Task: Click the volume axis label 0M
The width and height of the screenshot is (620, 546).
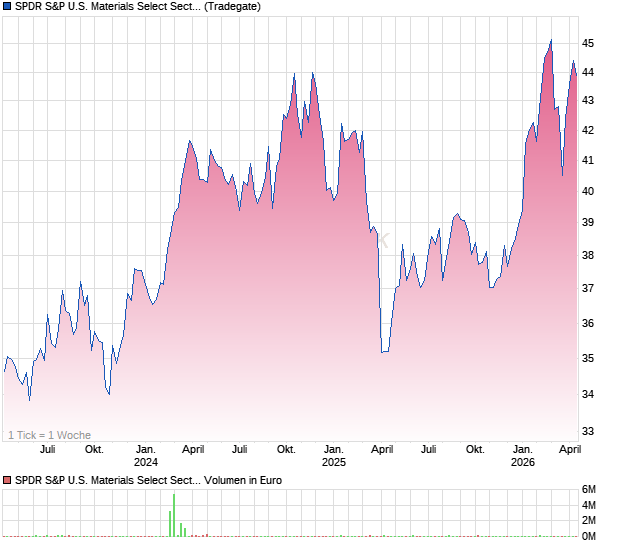Action: click(588, 536)
